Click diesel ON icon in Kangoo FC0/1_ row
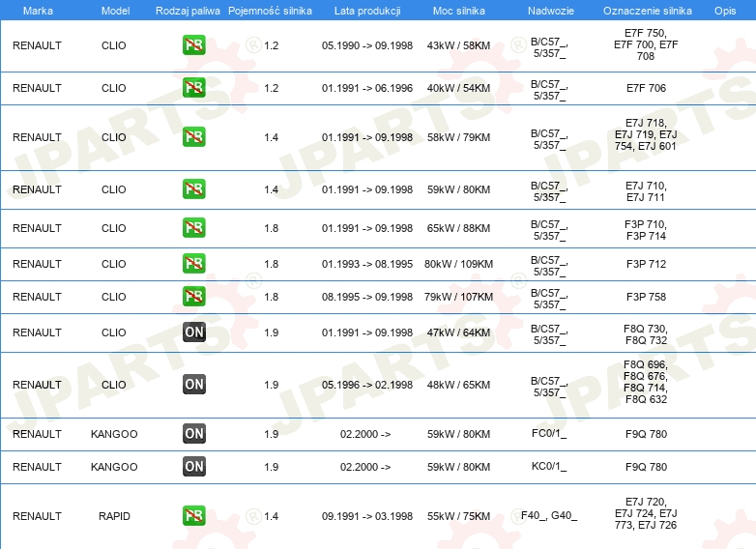 [193, 433]
